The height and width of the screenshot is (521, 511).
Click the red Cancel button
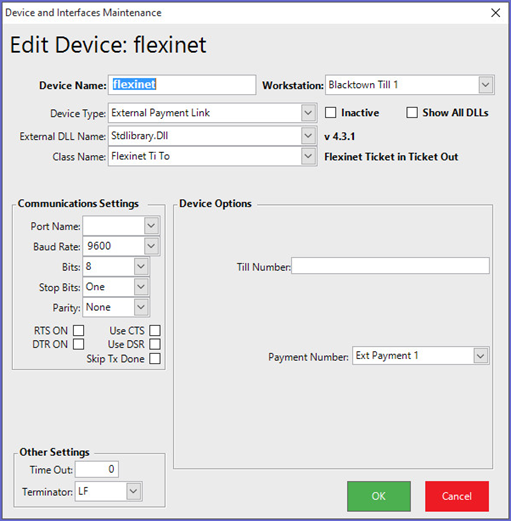(x=457, y=496)
